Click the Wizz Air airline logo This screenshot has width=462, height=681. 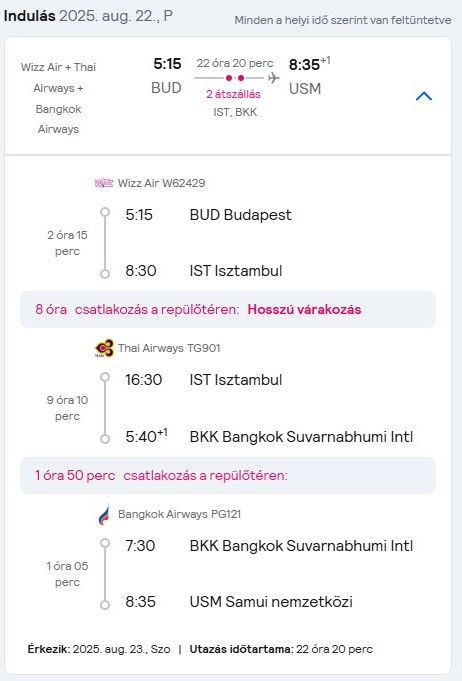point(104,183)
